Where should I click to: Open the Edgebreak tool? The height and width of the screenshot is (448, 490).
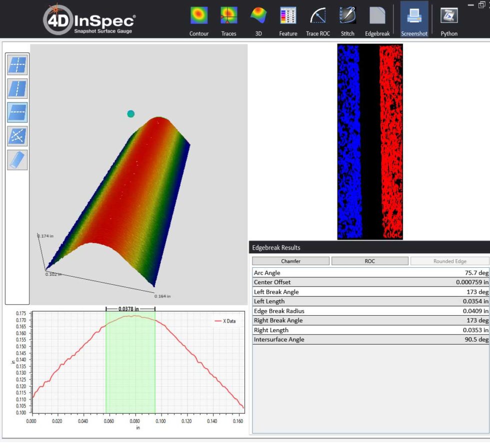point(376,20)
